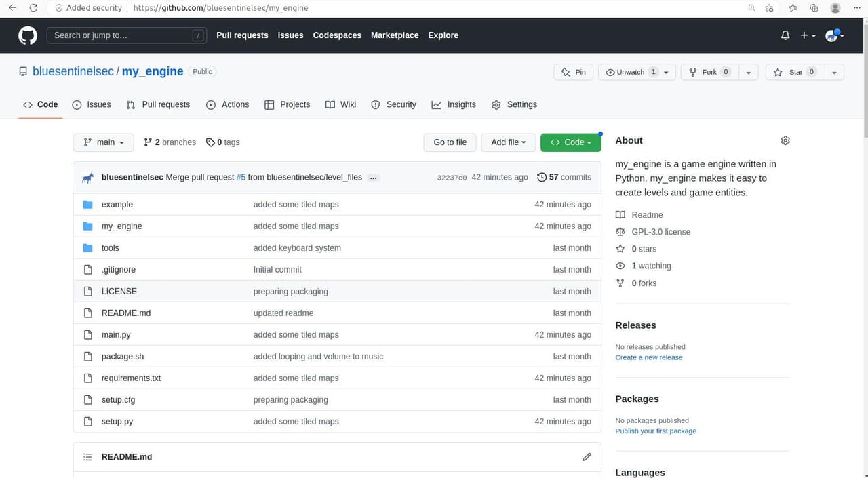Image resolution: width=868 pixels, height=478 pixels.
Task: Click 1 watching link
Action: 651,266
